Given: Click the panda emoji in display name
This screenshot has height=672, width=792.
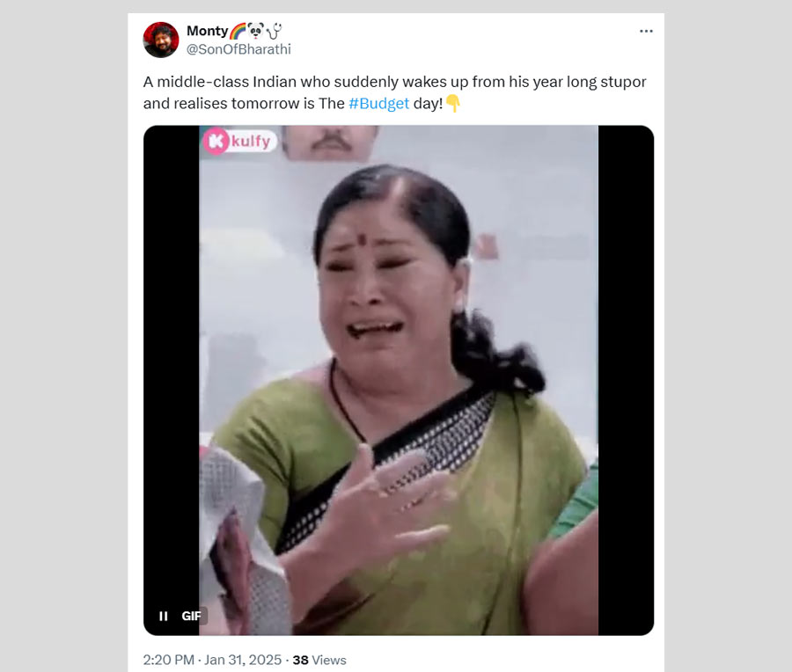Looking at the screenshot, I should [255, 32].
